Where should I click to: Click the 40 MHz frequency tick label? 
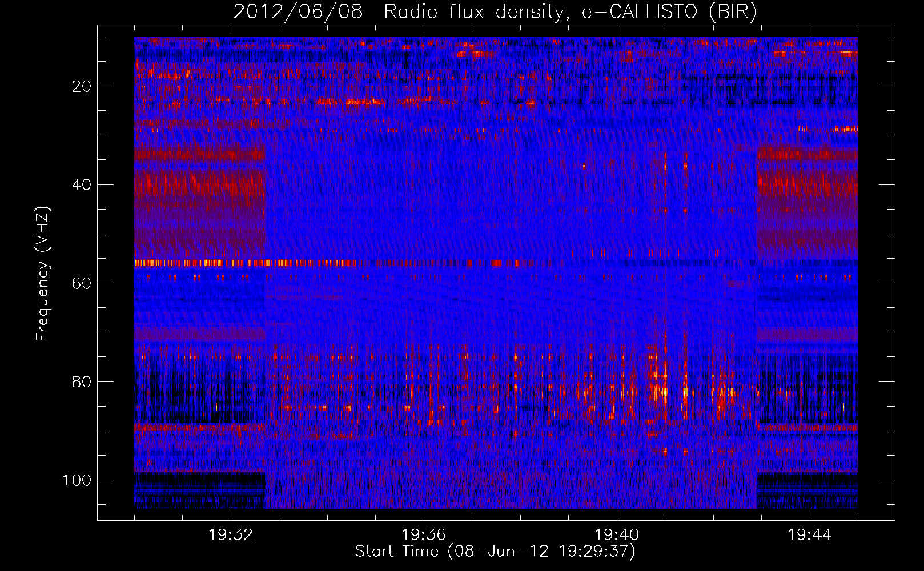click(82, 184)
